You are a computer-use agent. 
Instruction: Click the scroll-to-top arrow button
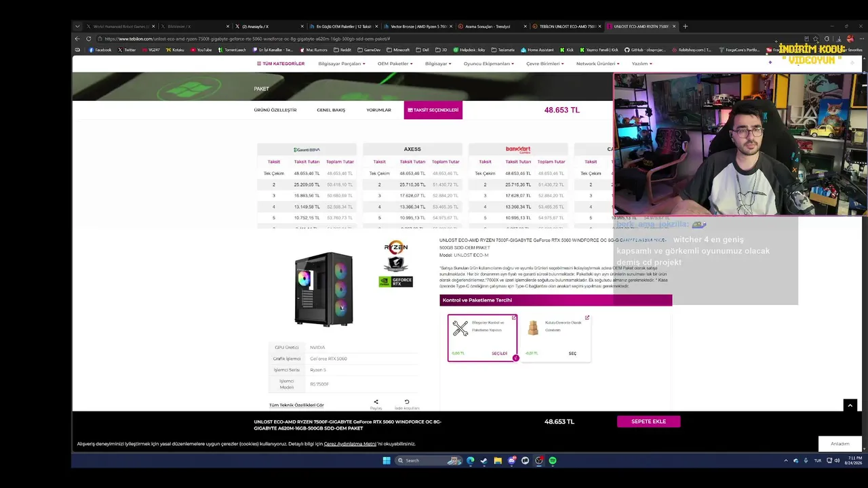(x=850, y=405)
